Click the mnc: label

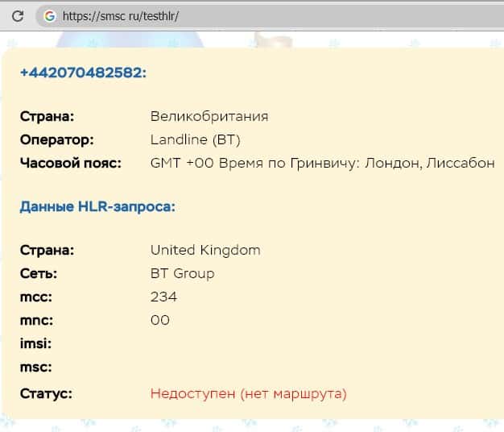(x=37, y=321)
